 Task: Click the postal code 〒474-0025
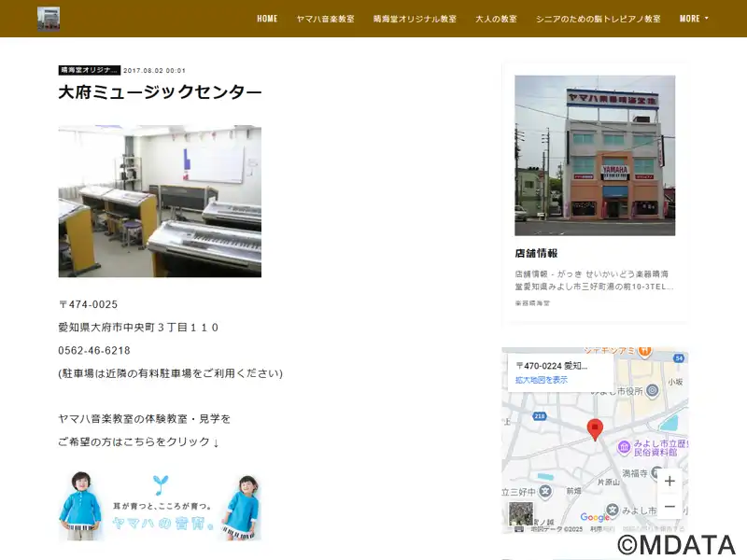click(x=88, y=304)
